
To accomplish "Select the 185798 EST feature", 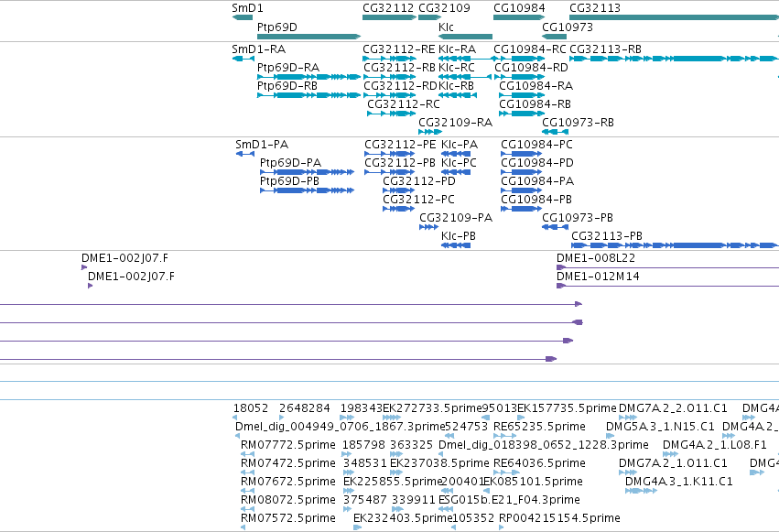I will click(346, 454).
